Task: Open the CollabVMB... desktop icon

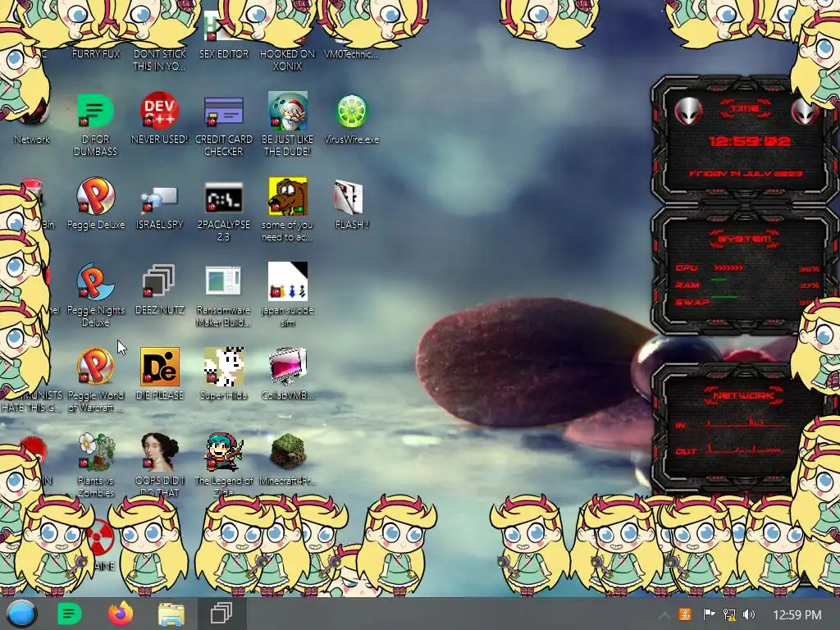Action: tap(288, 367)
